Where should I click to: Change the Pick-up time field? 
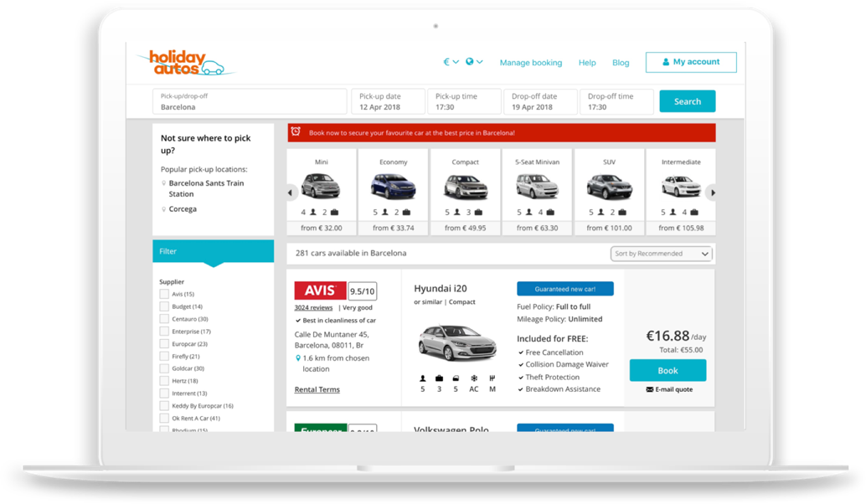click(x=465, y=101)
